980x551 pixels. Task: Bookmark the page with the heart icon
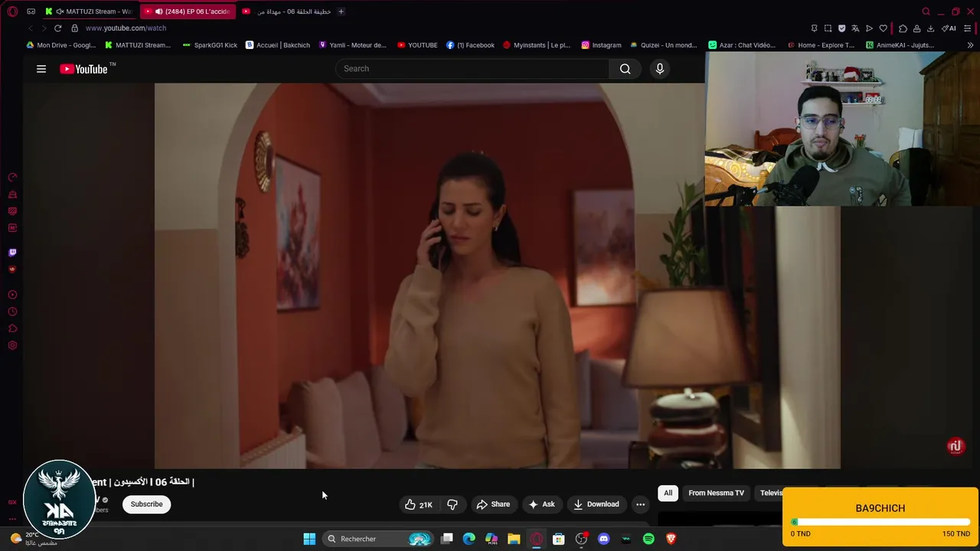883,28
